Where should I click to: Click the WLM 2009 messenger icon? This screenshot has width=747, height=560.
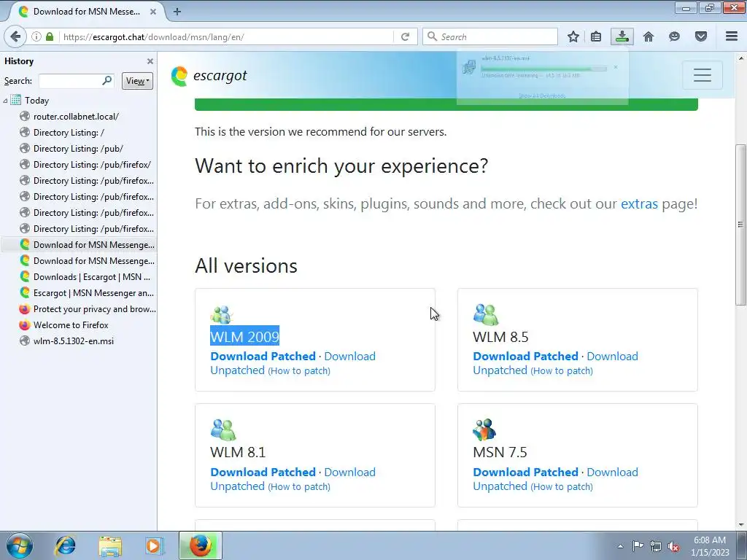pos(222,315)
